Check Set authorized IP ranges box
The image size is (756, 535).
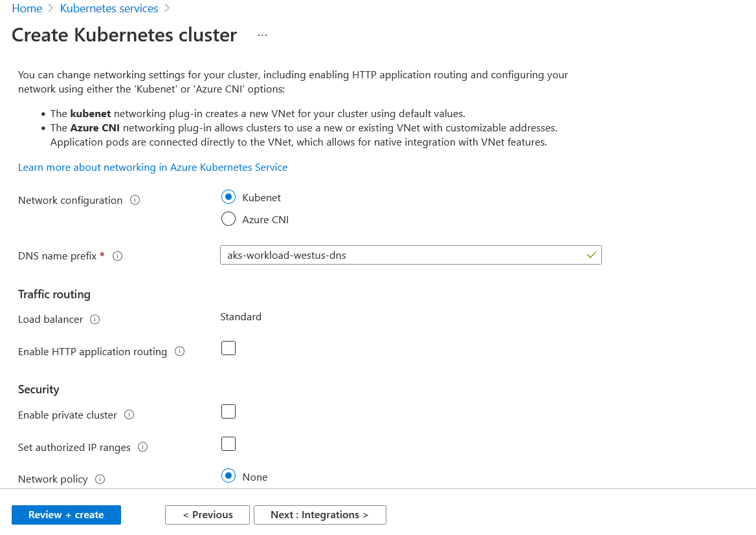point(228,444)
